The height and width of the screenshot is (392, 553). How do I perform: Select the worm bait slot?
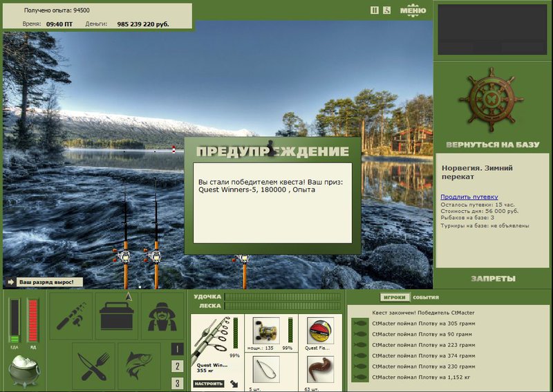click(320, 370)
